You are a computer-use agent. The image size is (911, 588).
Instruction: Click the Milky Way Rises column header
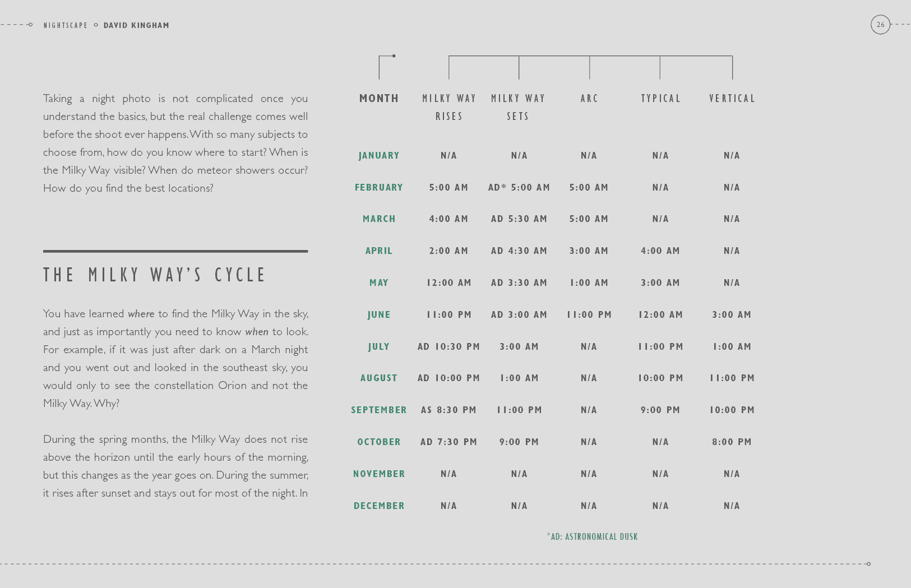(449, 107)
